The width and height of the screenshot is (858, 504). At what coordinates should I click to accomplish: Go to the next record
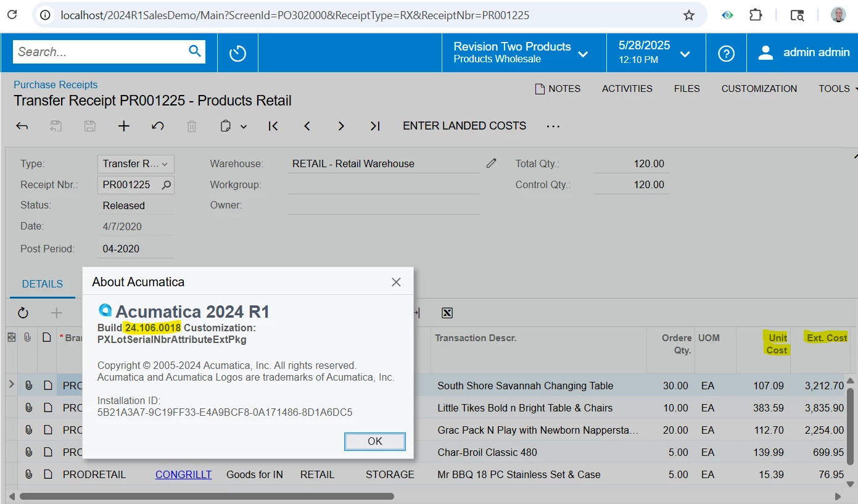coord(341,126)
